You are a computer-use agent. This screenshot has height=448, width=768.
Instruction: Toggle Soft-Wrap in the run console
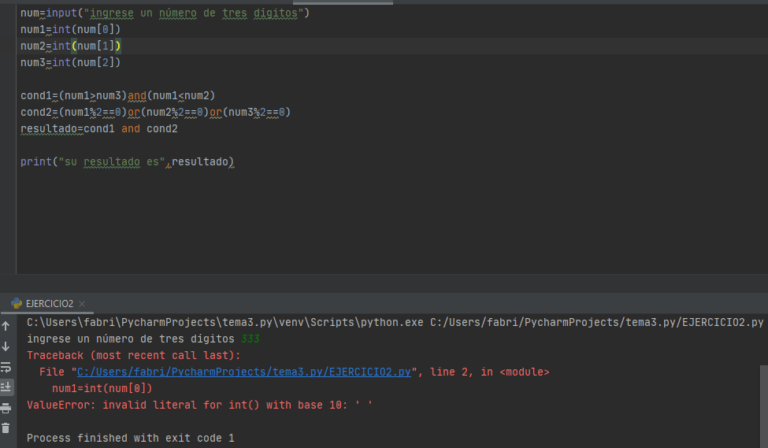[x=6, y=367]
